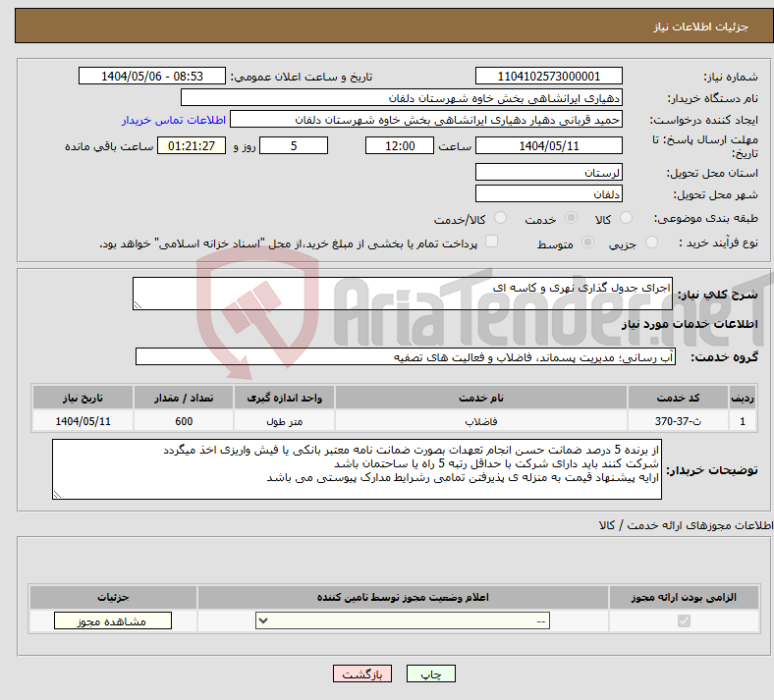This screenshot has height=700, width=774.
Task: Toggle the اسناد خزانه اسلامی payment checkbox
Action: tap(491, 242)
